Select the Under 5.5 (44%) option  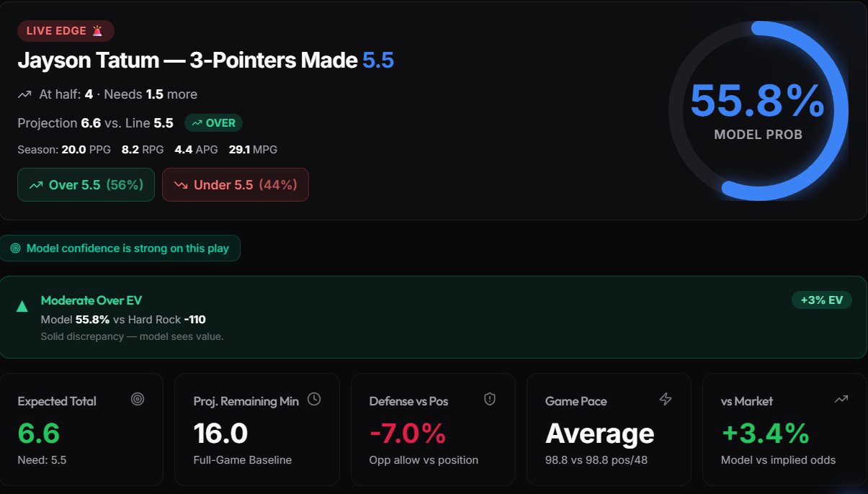236,185
